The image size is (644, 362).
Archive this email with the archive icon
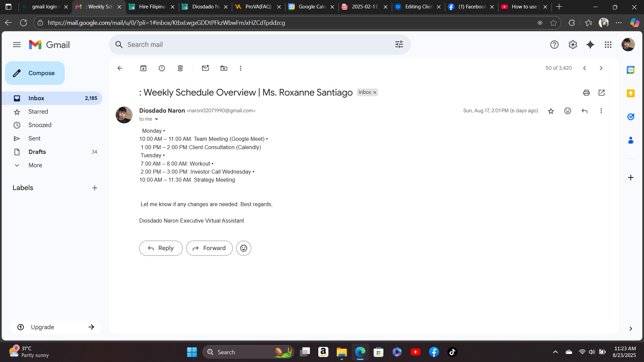(143, 68)
